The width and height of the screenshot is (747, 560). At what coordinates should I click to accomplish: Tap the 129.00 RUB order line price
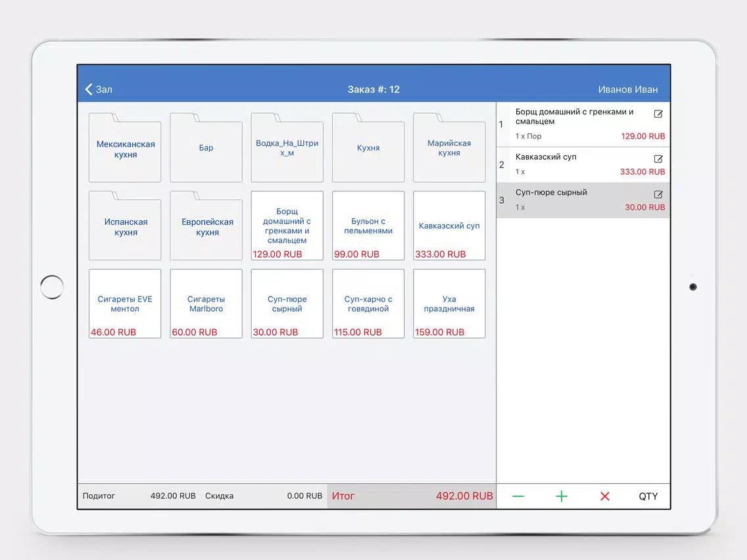(x=642, y=136)
